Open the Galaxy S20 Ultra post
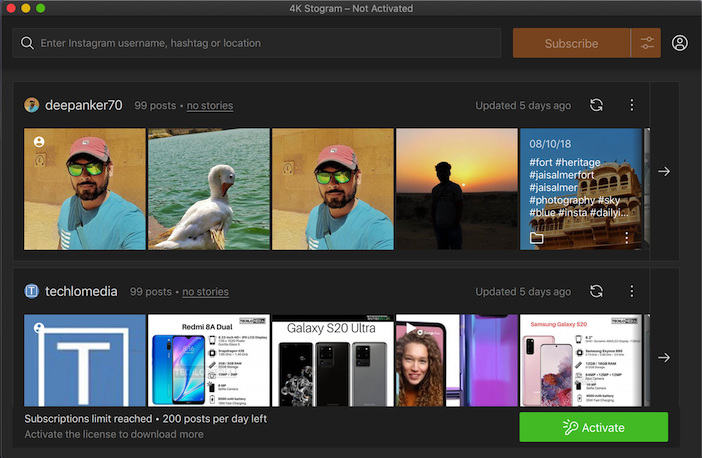Viewport: 702px width, 458px height. coord(333,360)
